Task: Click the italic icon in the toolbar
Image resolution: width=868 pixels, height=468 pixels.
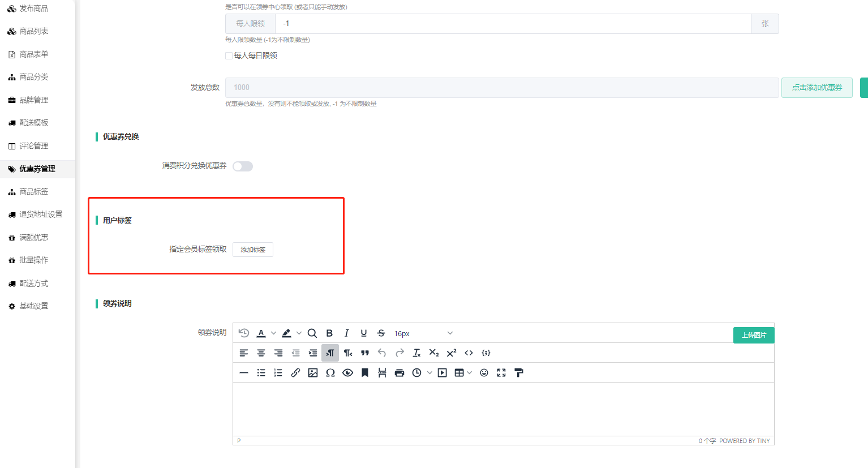Action: (346, 333)
